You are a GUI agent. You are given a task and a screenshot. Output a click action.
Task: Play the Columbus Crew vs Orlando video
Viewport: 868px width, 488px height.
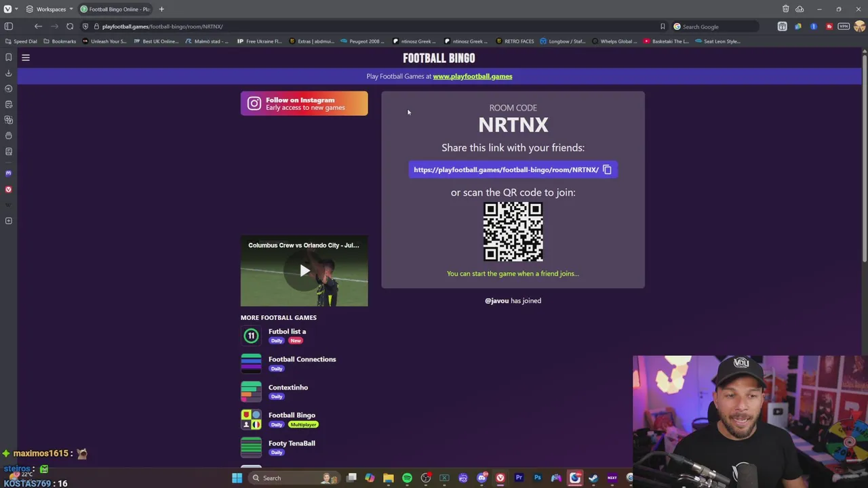(x=304, y=271)
